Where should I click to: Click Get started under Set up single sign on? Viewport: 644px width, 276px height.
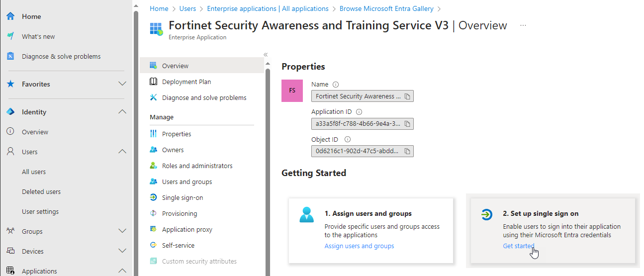click(x=519, y=246)
